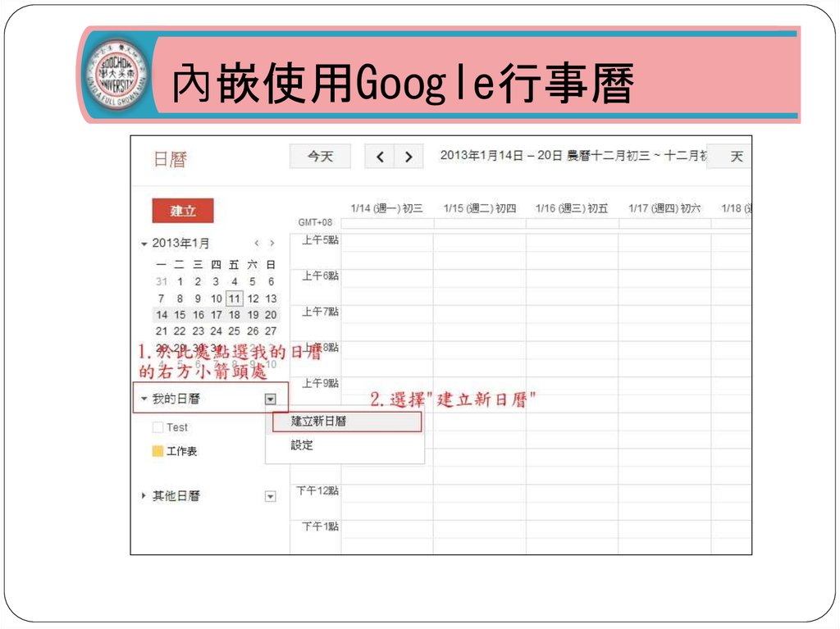The image size is (840, 629).
Task: Select date 20 in mini calendar
Action: click(x=271, y=315)
